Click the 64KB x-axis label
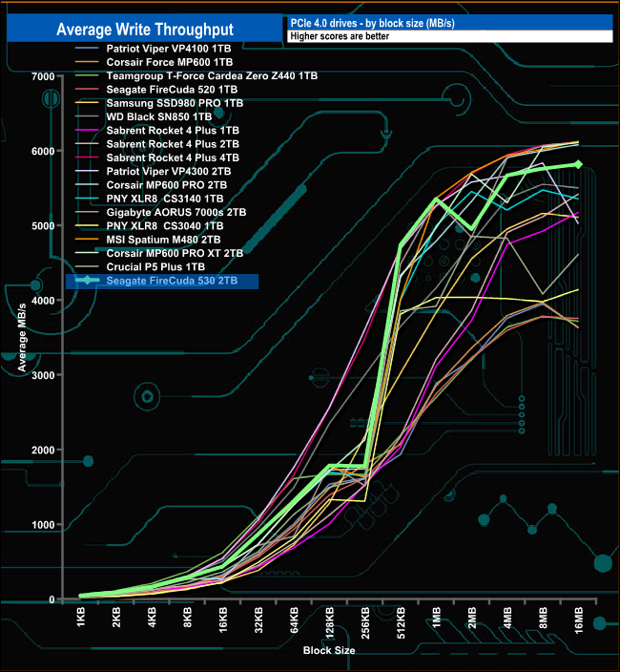The image size is (620, 672). point(294,619)
